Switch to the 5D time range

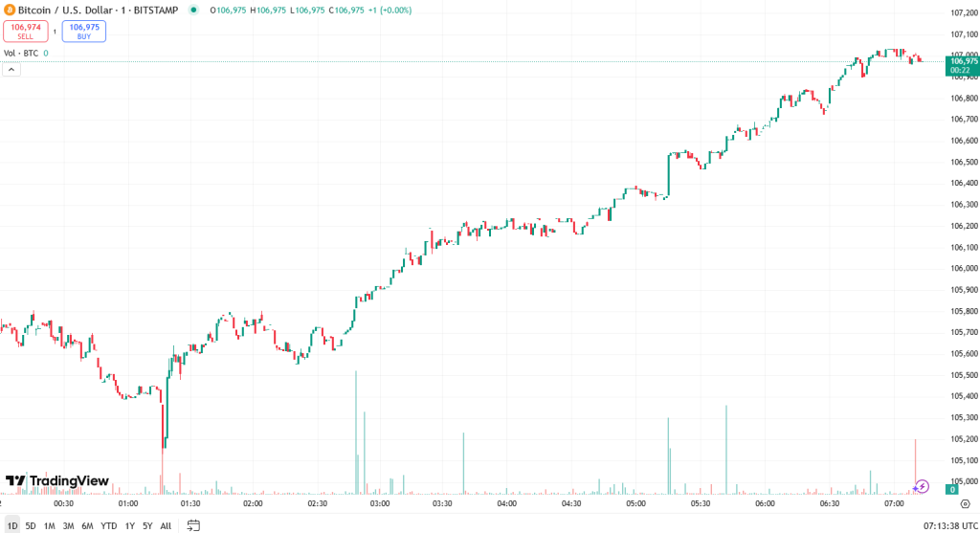coord(31,525)
